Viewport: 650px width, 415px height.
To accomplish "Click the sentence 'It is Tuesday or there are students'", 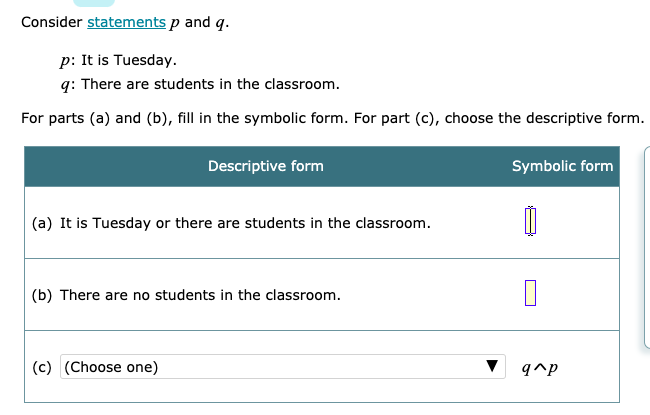I will (245, 222).
